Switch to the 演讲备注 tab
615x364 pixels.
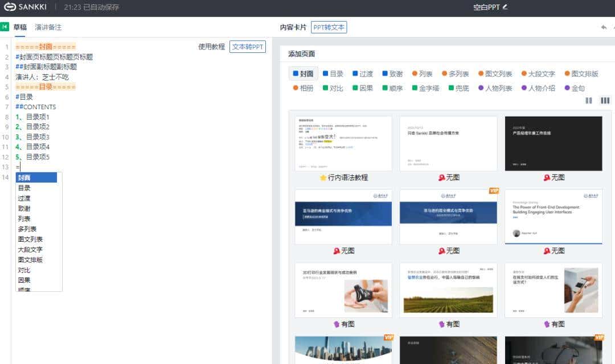click(48, 27)
